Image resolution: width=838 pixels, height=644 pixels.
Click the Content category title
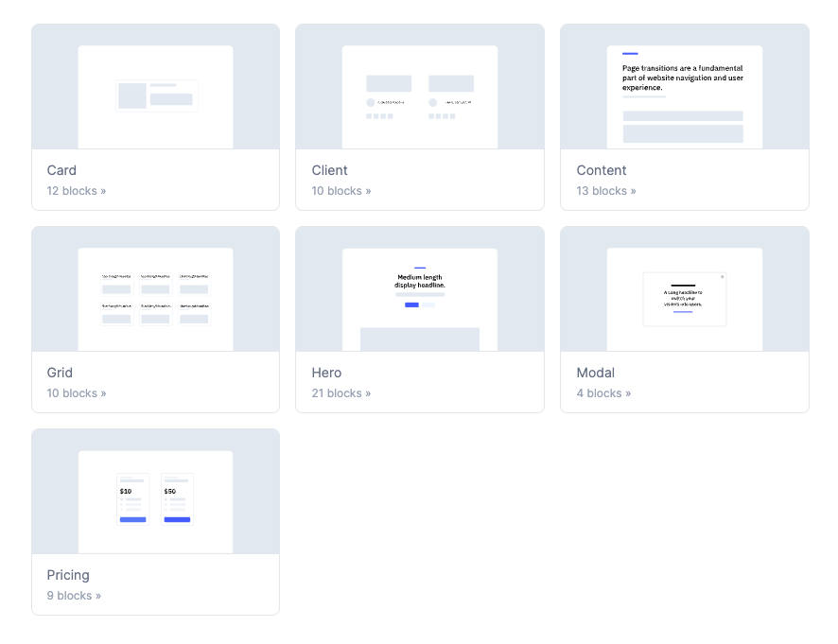coord(602,170)
